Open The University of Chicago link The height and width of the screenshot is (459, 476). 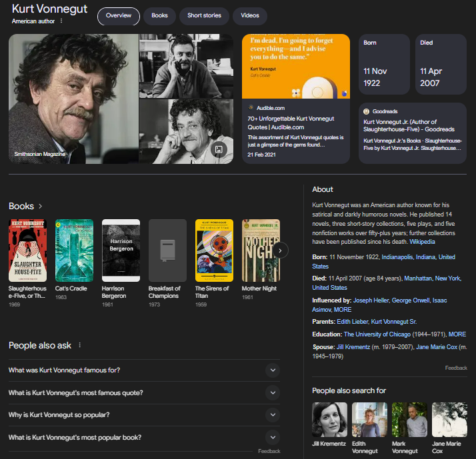point(377,334)
